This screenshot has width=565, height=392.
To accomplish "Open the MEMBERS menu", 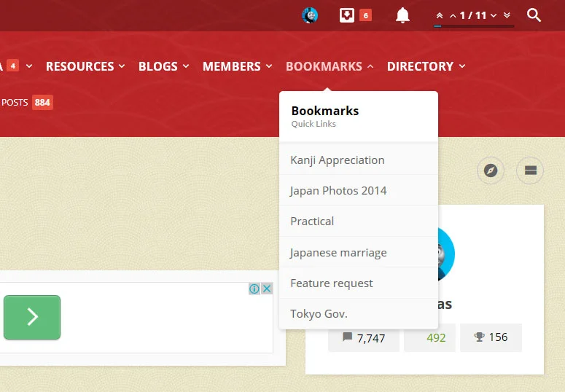I will tap(231, 66).
